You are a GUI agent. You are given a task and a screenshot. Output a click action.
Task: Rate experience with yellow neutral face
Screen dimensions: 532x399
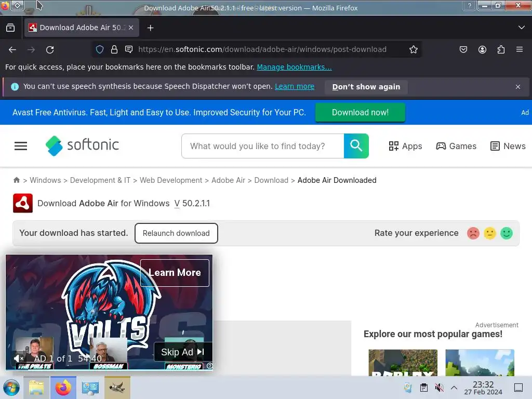[489, 233]
